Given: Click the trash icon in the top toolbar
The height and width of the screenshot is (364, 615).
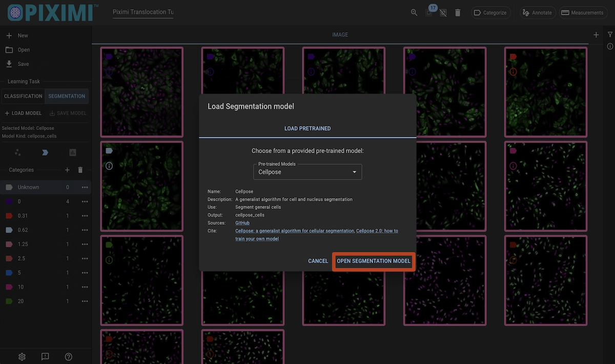Looking at the screenshot, I should tap(458, 13).
